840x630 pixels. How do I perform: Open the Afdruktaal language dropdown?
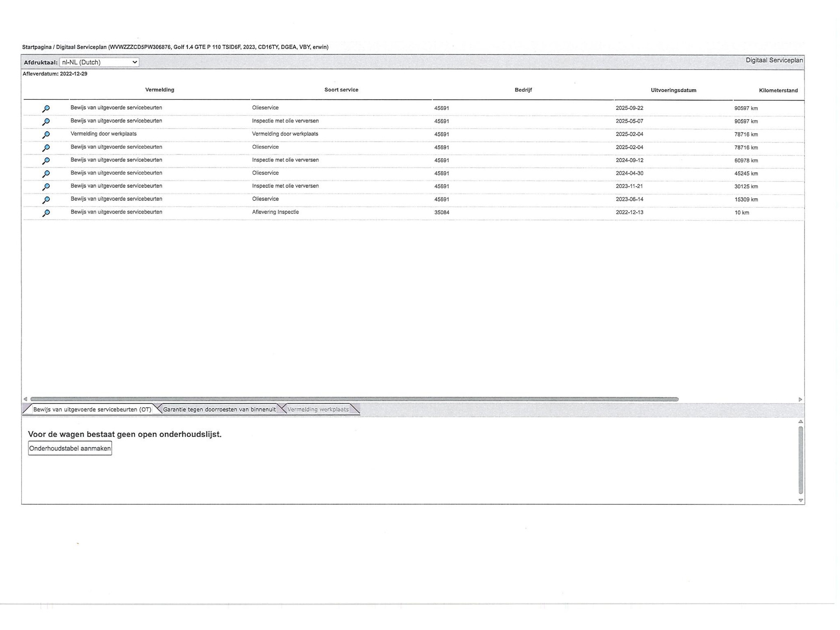point(99,62)
